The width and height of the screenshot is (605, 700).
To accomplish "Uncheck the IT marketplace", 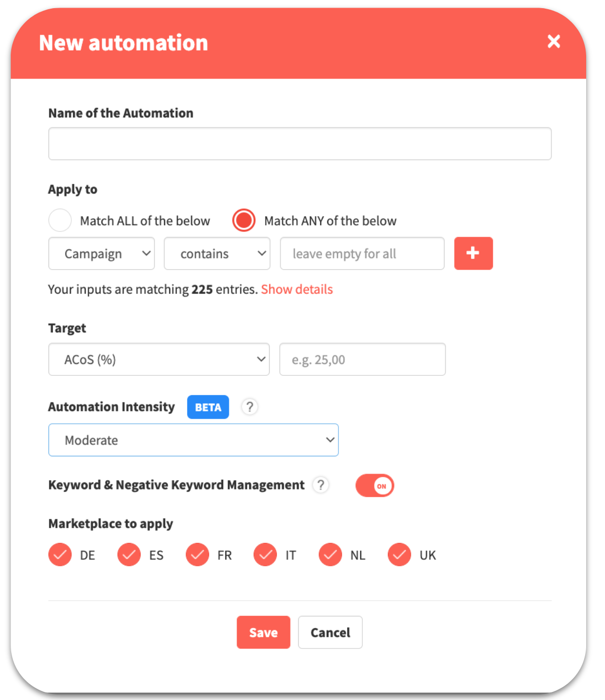I will point(265,555).
